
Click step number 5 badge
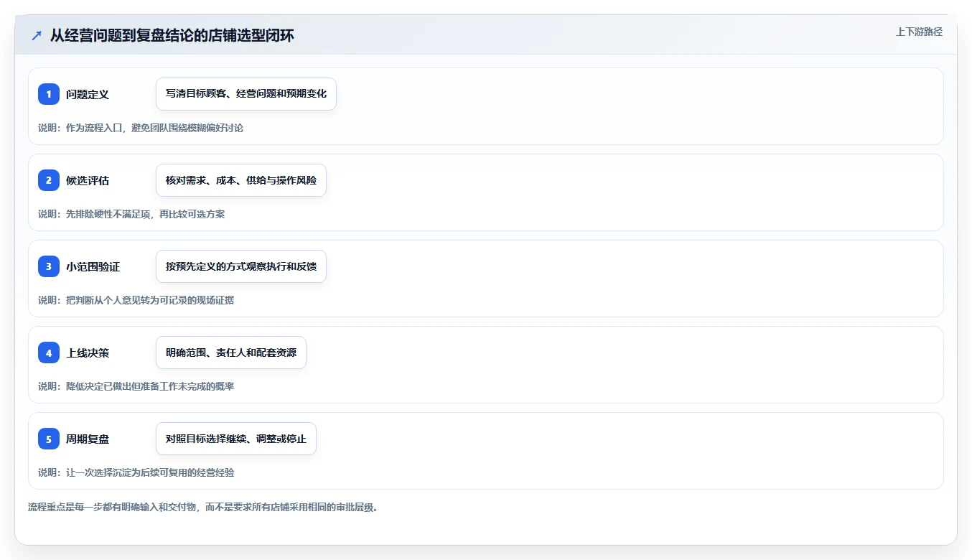(x=49, y=439)
